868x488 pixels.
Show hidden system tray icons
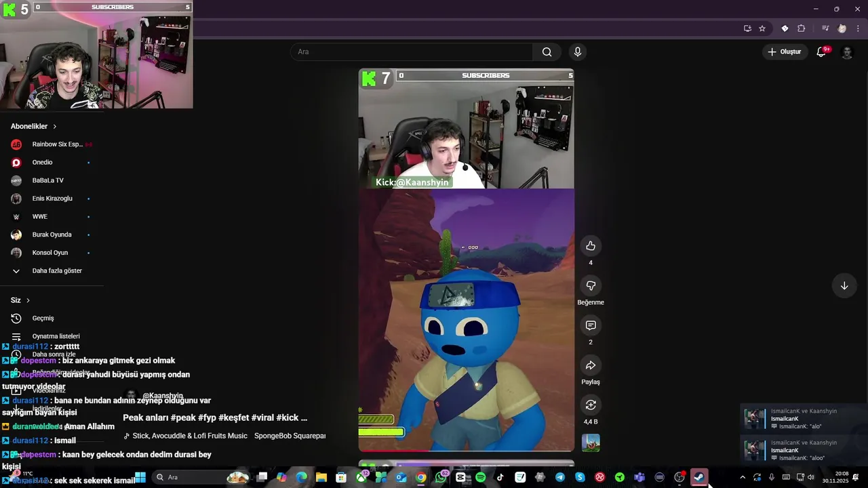(743, 478)
